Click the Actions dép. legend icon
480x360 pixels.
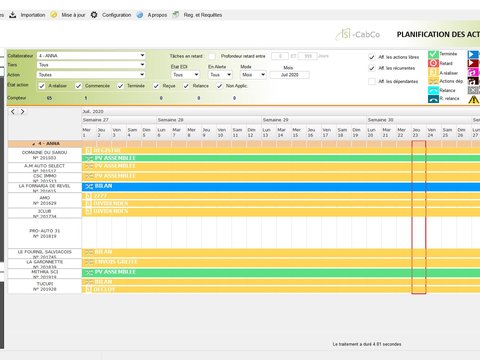pos(433,81)
